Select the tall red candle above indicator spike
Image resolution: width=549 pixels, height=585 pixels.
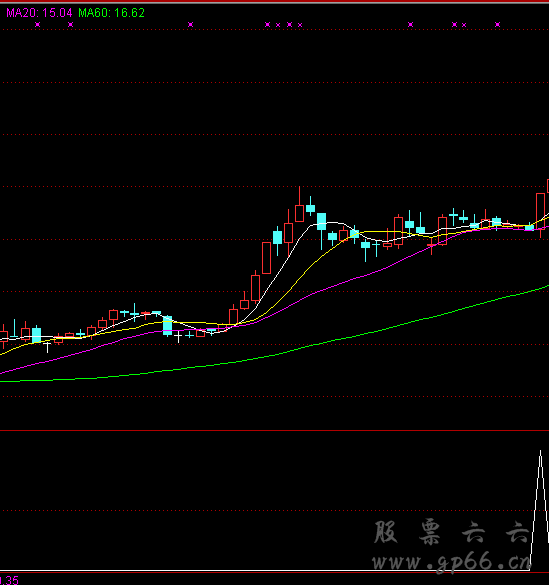click(x=540, y=216)
